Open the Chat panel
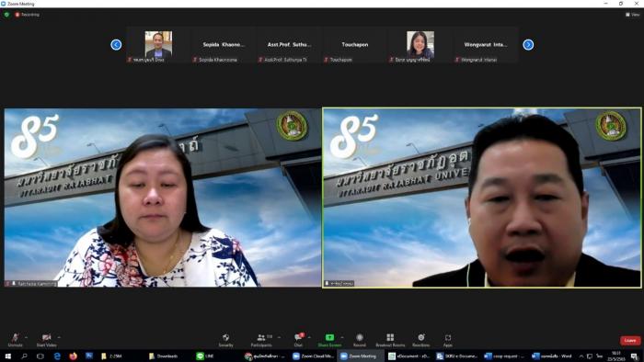This screenshot has height=362, width=644. pyautogui.click(x=299, y=340)
